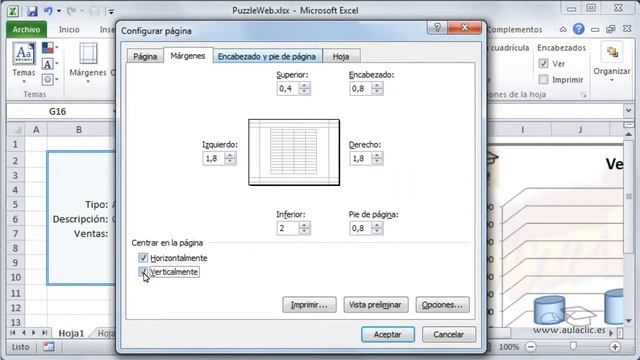Screen dimensions: 640x360
Task: Click the margin preview page thumbnail
Action: click(294, 152)
